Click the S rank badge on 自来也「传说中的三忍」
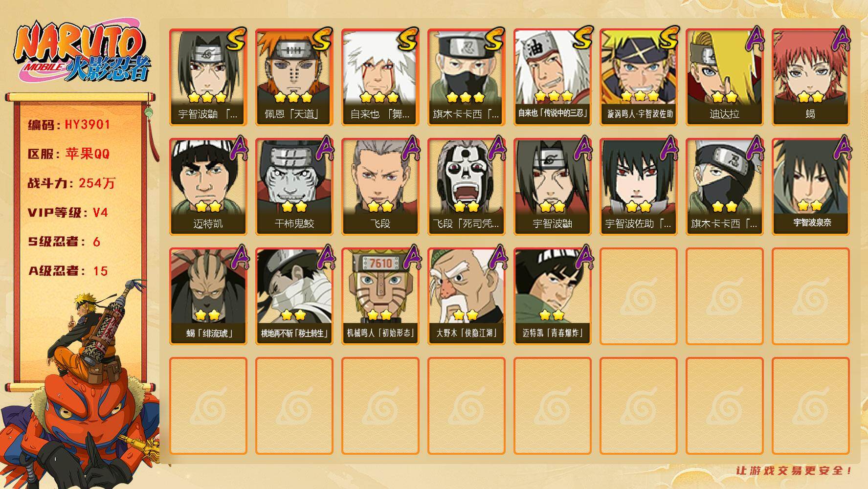This screenshot has height=489, width=868. tap(582, 39)
